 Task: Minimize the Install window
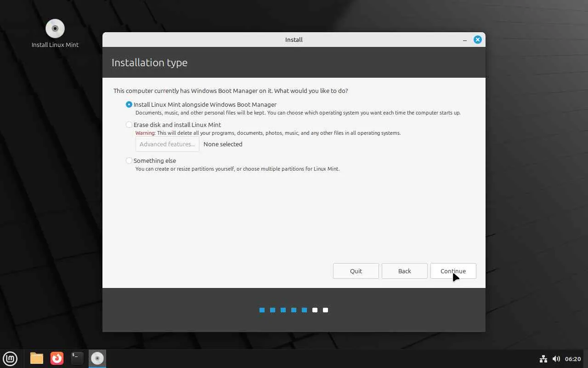point(465,40)
